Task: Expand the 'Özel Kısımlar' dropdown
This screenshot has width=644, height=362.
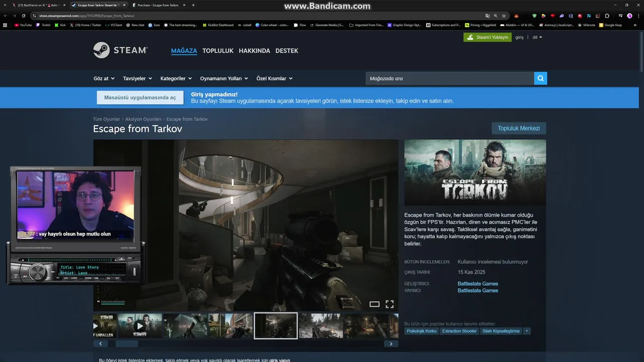Action: click(x=274, y=78)
